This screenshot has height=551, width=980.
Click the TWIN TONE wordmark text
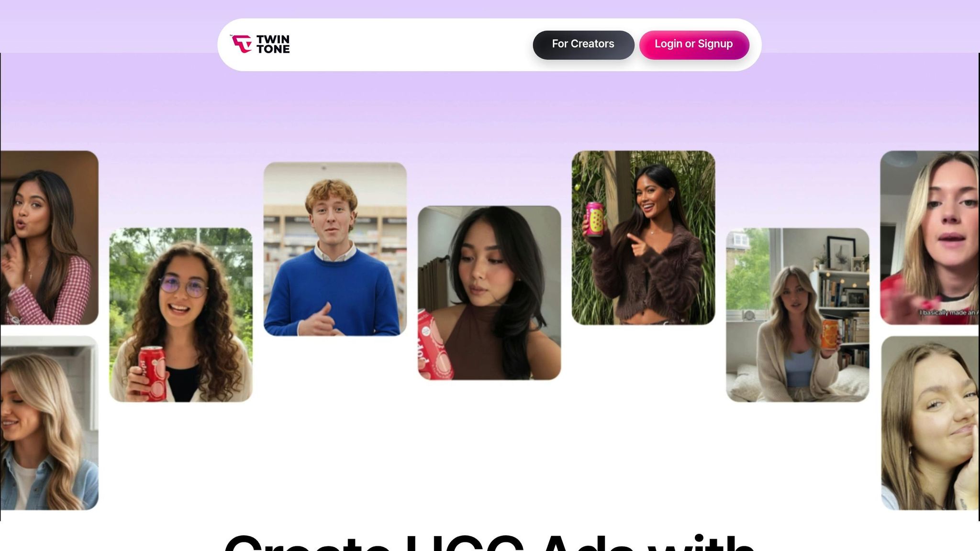pos(273,44)
